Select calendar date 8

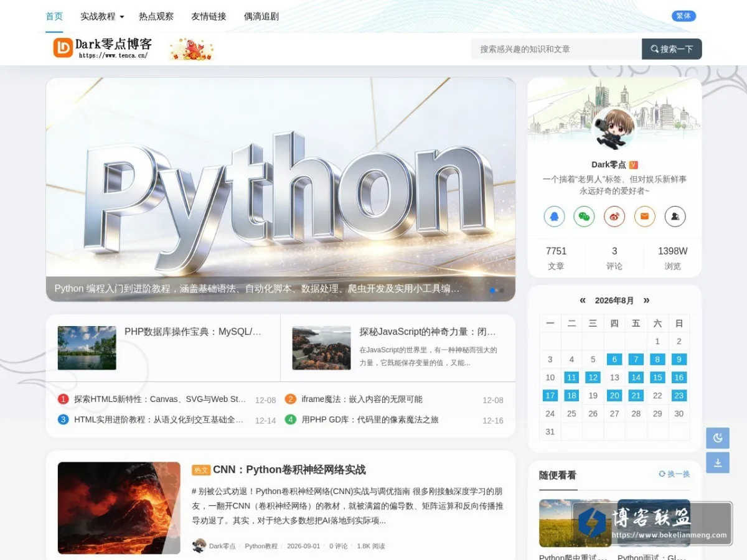click(x=657, y=359)
